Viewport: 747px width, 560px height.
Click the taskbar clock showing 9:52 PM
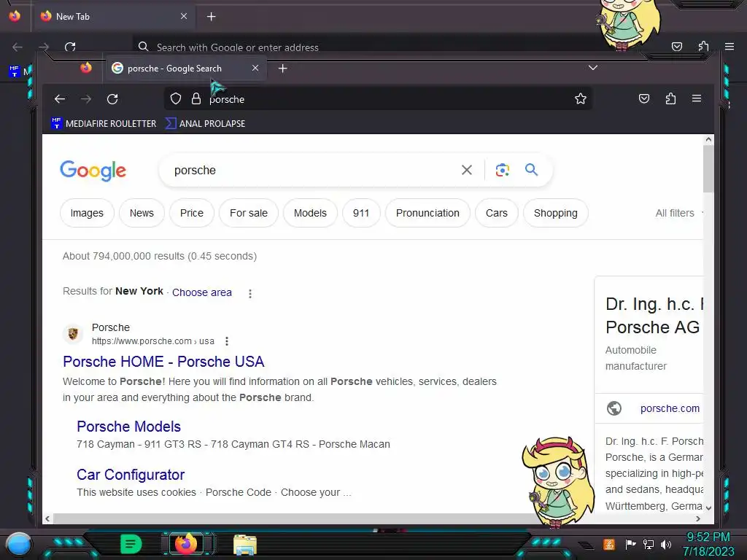708,544
